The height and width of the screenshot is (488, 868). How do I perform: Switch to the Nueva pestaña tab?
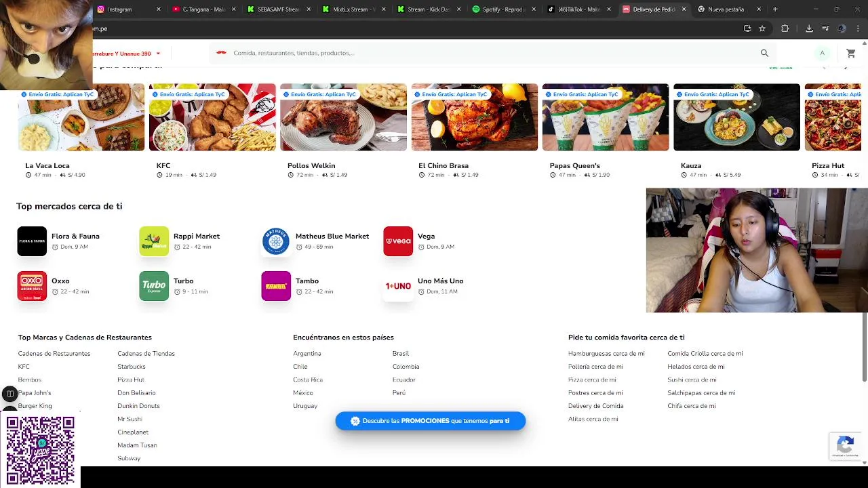[x=728, y=9]
